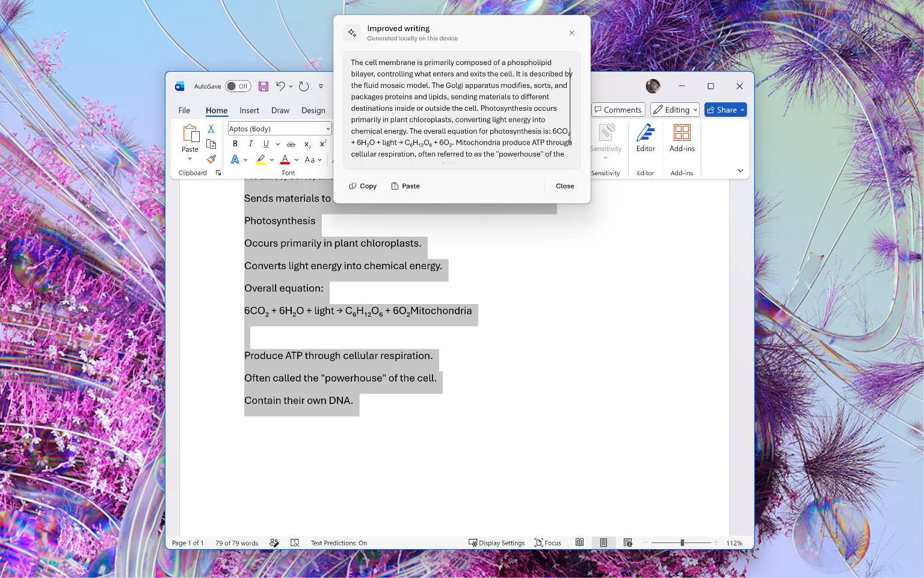Apply red font color
Screen dimensions: 924x578
(x=285, y=160)
